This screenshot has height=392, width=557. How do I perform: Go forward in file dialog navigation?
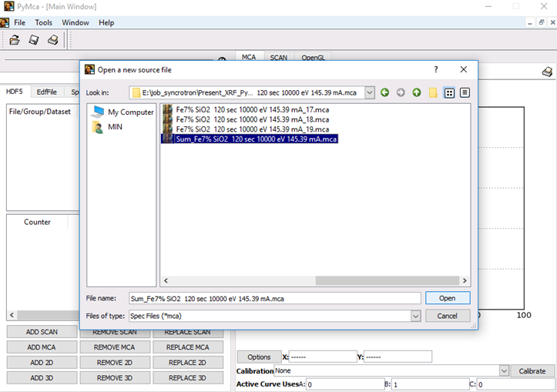coord(401,92)
